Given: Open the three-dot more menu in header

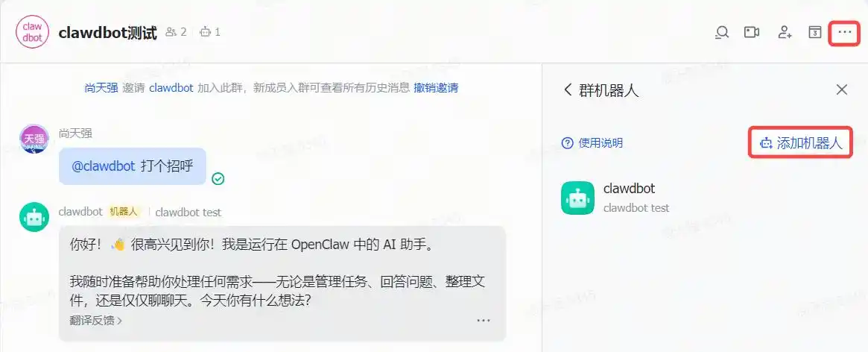Looking at the screenshot, I should point(845,32).
